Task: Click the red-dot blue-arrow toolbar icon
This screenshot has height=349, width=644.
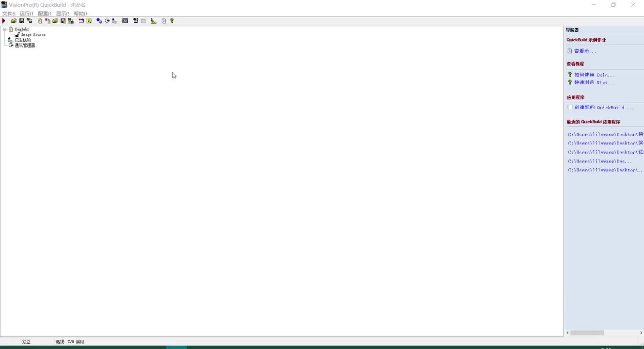Action: [x=81, y=21]
